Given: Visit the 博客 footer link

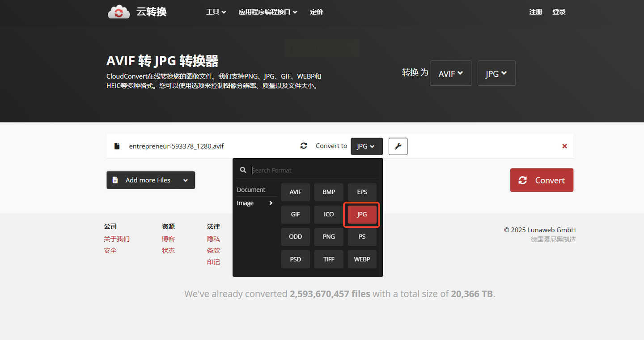Looking at the screenshot, I should click(x=169, y=239).
